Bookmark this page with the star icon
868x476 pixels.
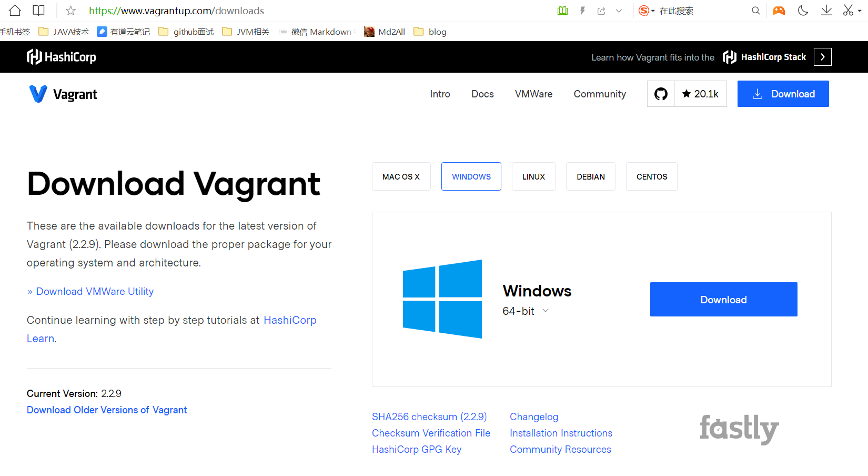tap(70, 11)
